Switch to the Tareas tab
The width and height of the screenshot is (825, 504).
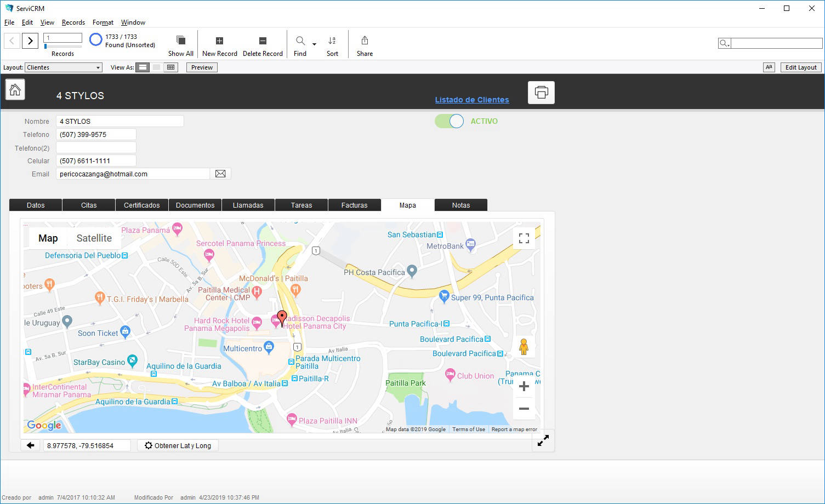(x=301, y=205)
